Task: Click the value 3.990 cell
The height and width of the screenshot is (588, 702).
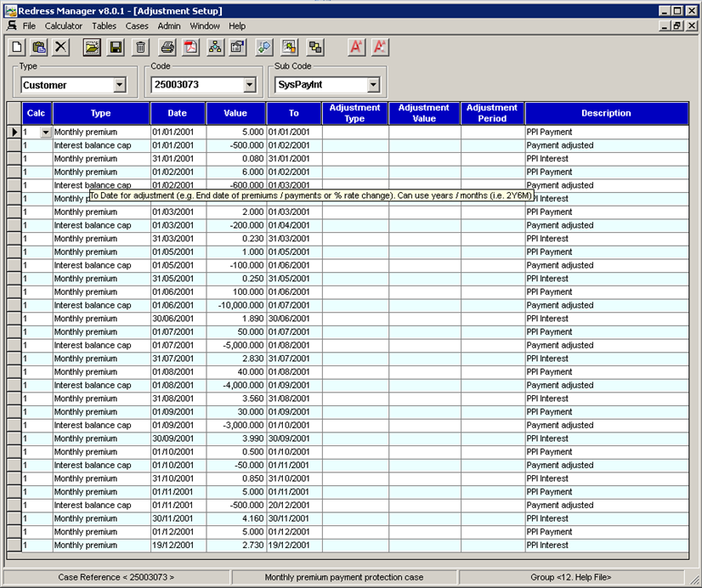Action: [236, 438]
